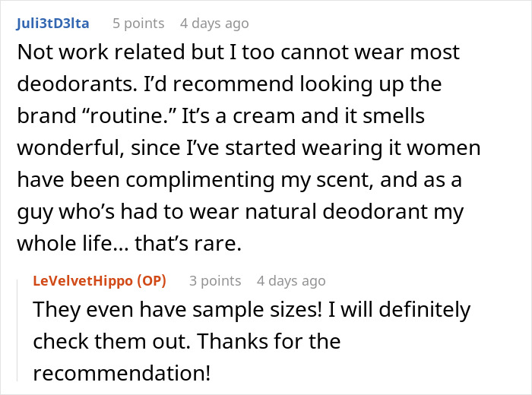Click the line "They even have sample sizes!"
The width and height of the screenshot is (532, 395).
tap(251, 310)
